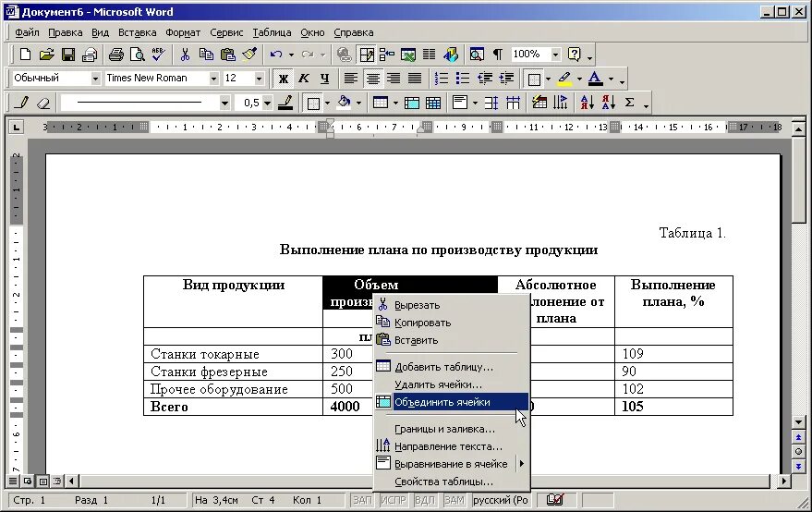The width and height of the screenshot is (812, 512).
Task: Run the spelling and grammar check
Action: (x=159, y=54)
